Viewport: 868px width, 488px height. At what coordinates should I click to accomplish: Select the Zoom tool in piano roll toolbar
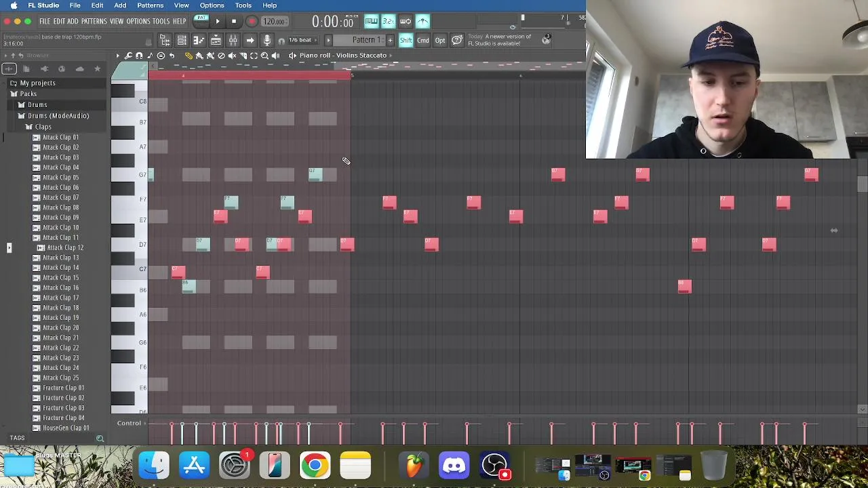pyautogui.click(x=264, y=56)
